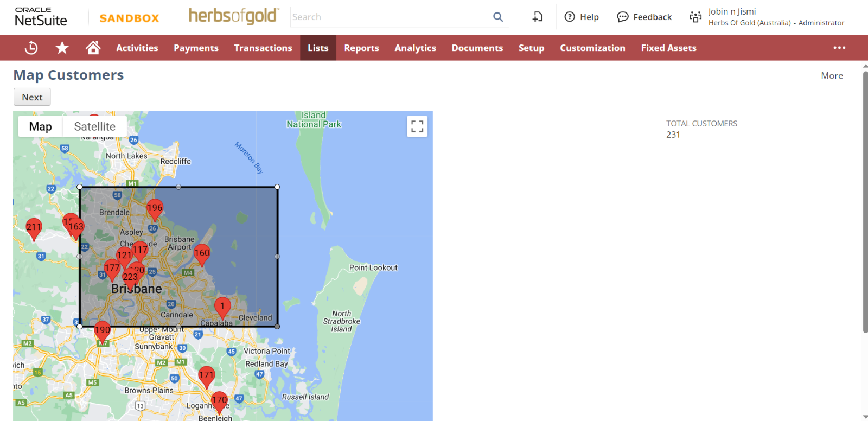Select map marker 160 near Brisbane Airport

[202, 254]
